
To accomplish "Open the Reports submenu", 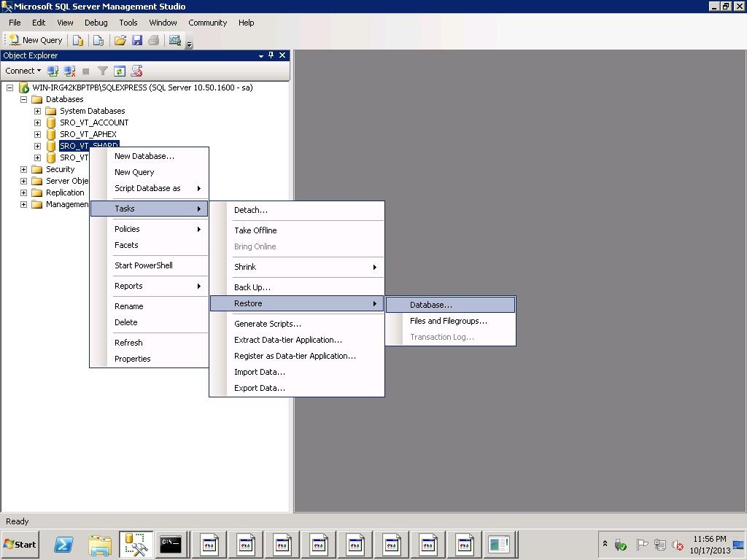I will pos(149,286).
